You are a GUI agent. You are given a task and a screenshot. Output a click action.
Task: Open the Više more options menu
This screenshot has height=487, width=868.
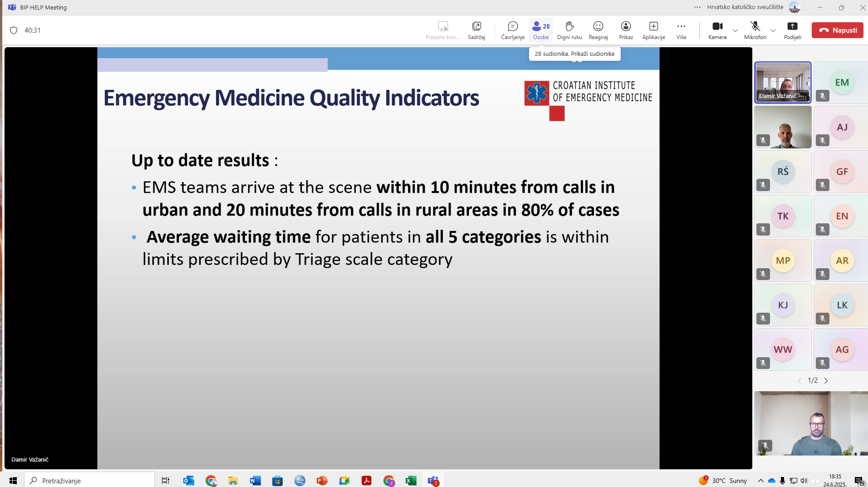pyautogui.click(x=681, y=30)
